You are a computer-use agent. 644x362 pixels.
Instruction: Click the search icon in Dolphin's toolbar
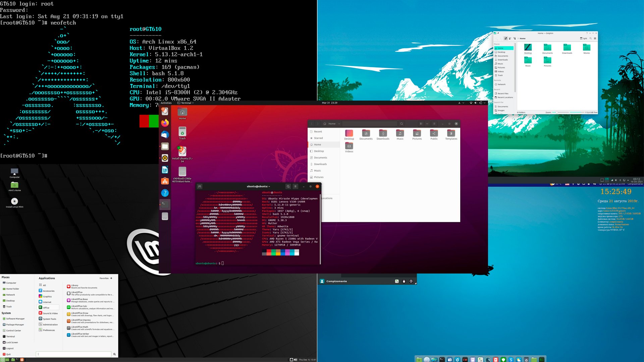(591, 38)
